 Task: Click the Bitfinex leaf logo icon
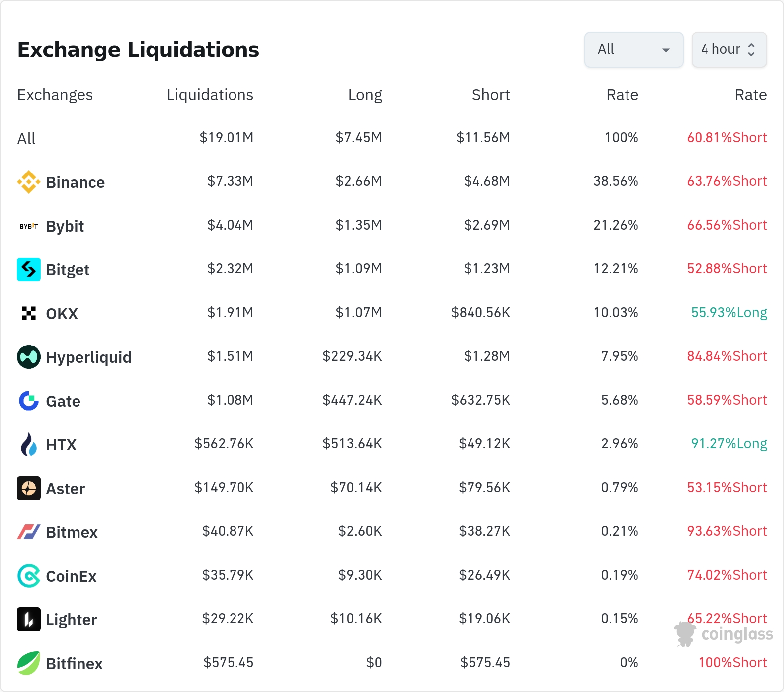pos(29,663)
